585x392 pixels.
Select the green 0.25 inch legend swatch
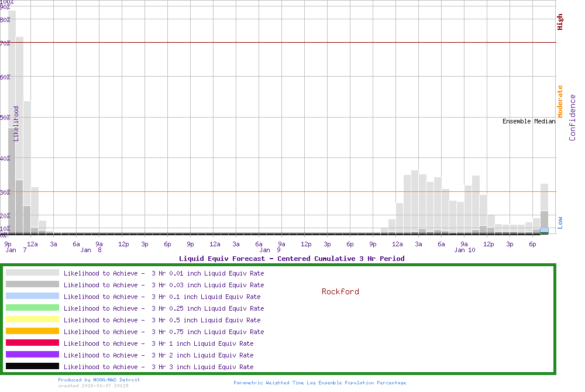(x=32, y=308)
